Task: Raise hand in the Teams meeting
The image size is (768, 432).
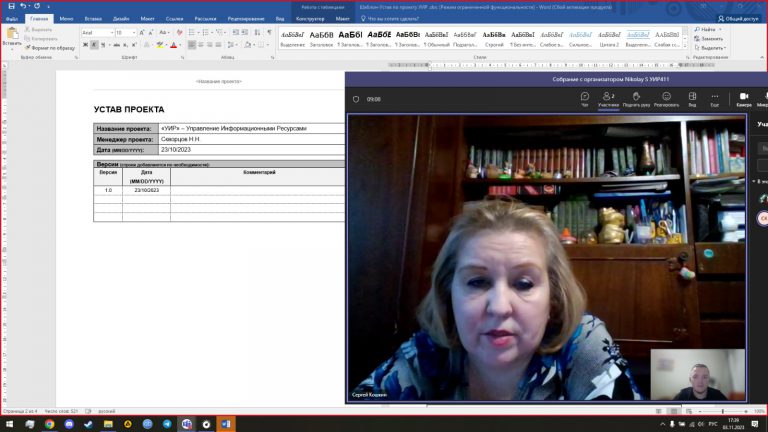Action: (637, 99)
